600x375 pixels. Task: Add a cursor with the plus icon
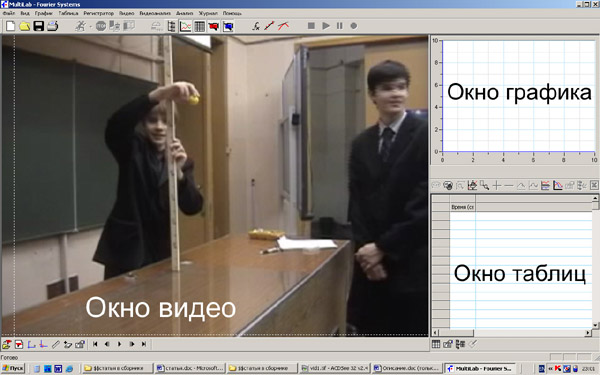(497, 186)
